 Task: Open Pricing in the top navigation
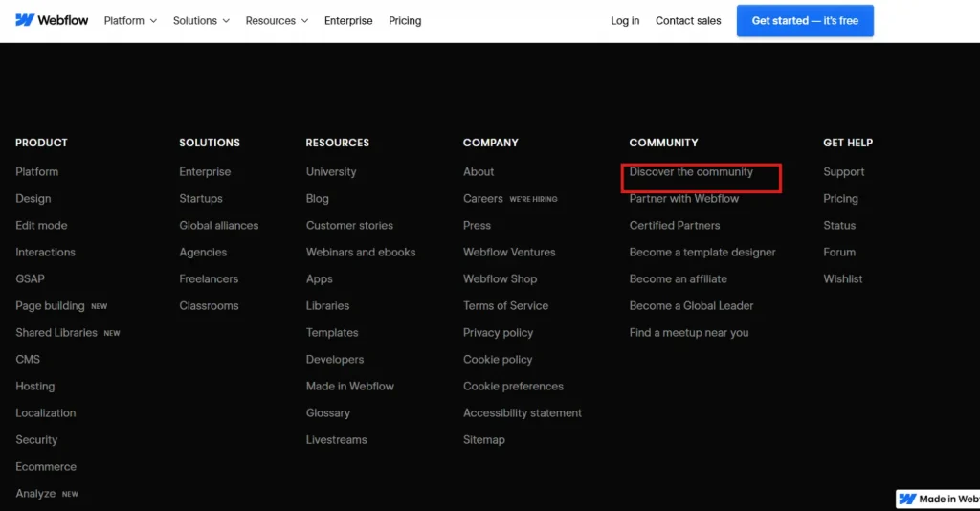(x=405, y=21)
